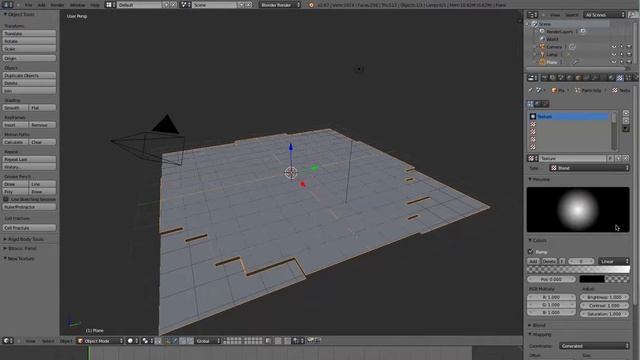The image size is (640, 360).
Task: Click the RenderLayers icon in outliner
Action: coord(542,31)
